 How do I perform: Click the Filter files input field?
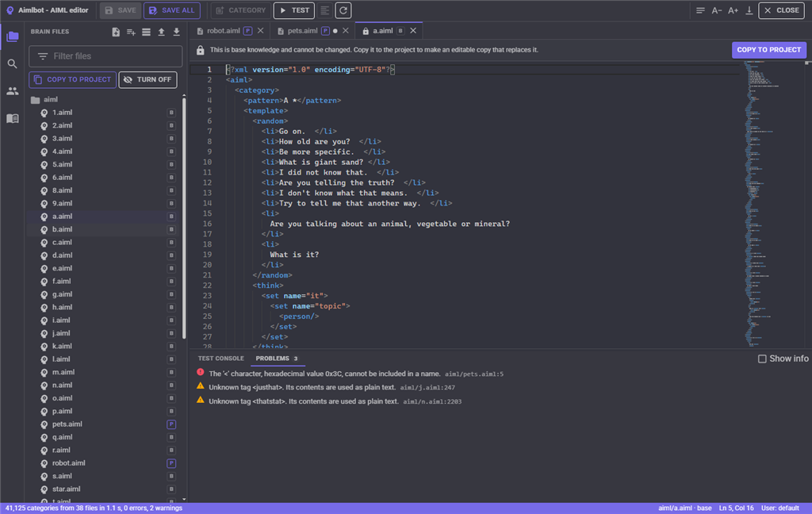click(x=105, y=56)
